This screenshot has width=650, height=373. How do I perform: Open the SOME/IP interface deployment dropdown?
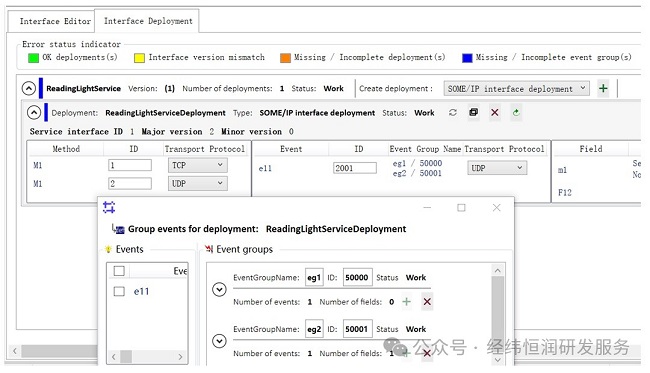click(x=517, y=88)
